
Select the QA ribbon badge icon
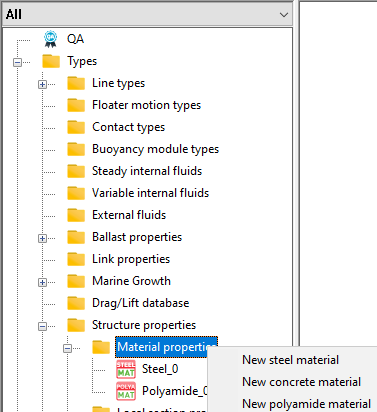pyautogui.click(x=51, y=39)
